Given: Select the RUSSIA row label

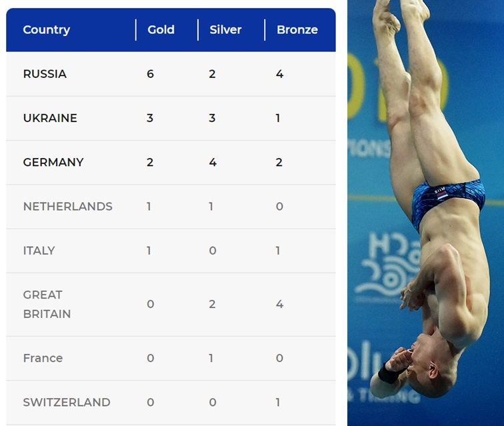Looking at the screenshot, I should pyautogui.click(x=45, y=74).
